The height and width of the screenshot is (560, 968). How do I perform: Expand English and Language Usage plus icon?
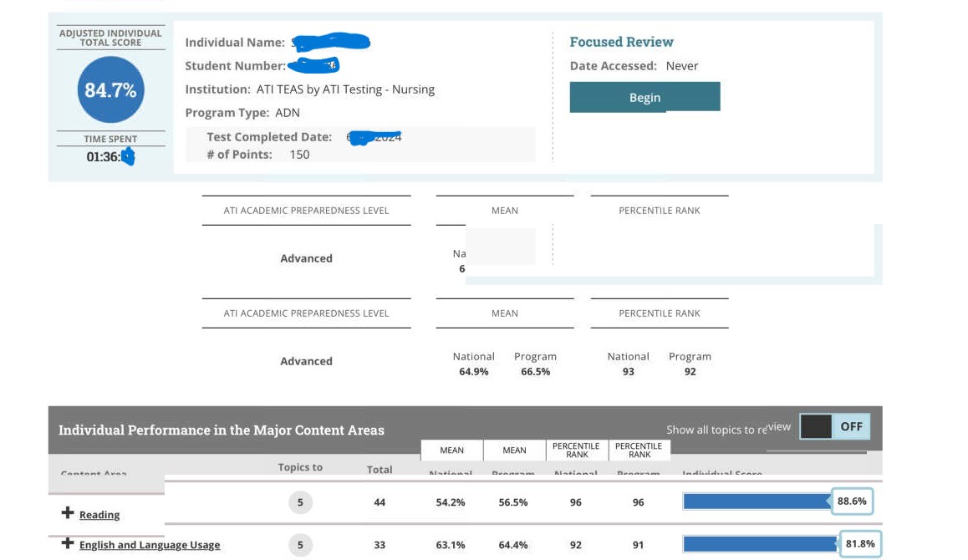[x=68, y=544]
